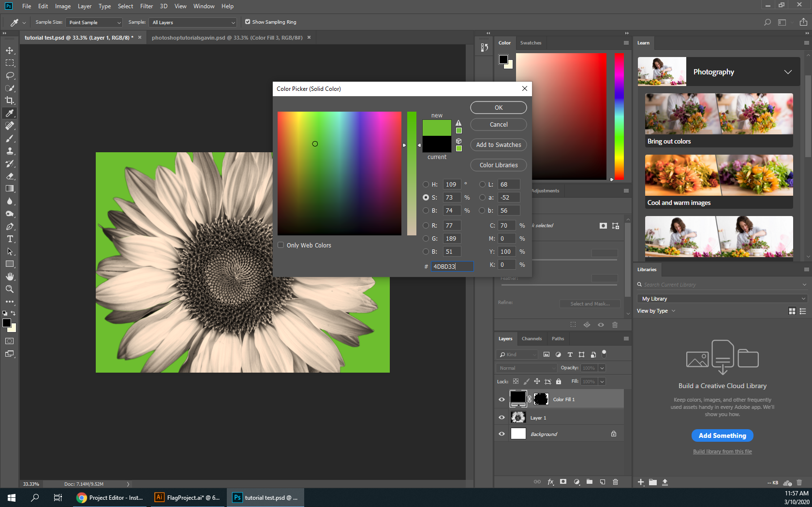Select the Crop tool

tap(10, 101)
